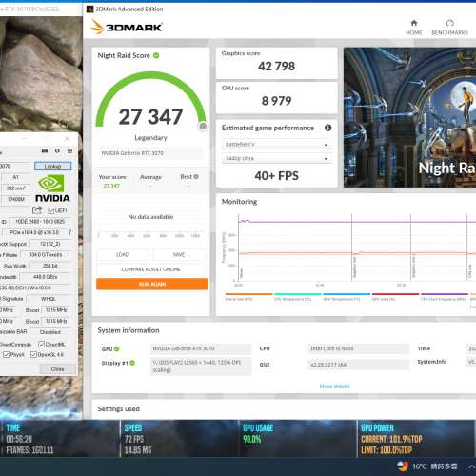
Task: Toggle the OpenGL 4.6 checkbox in GPU-Z
Action: point(33,354)
